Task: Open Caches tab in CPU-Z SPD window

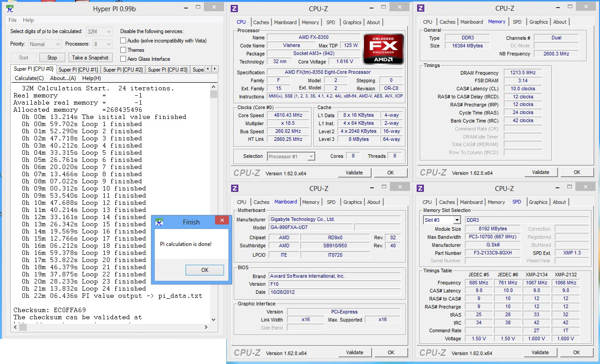Action: pos(447,202)
